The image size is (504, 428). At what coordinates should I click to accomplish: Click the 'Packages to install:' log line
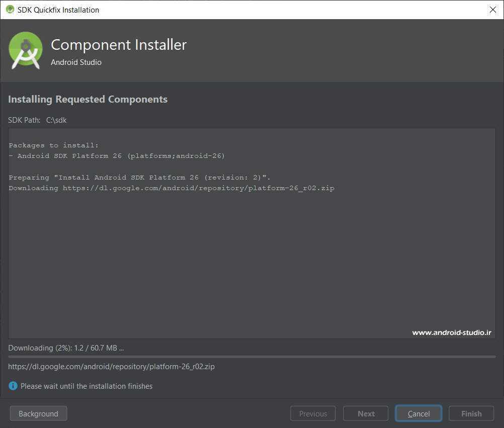[x=53, y=145]
